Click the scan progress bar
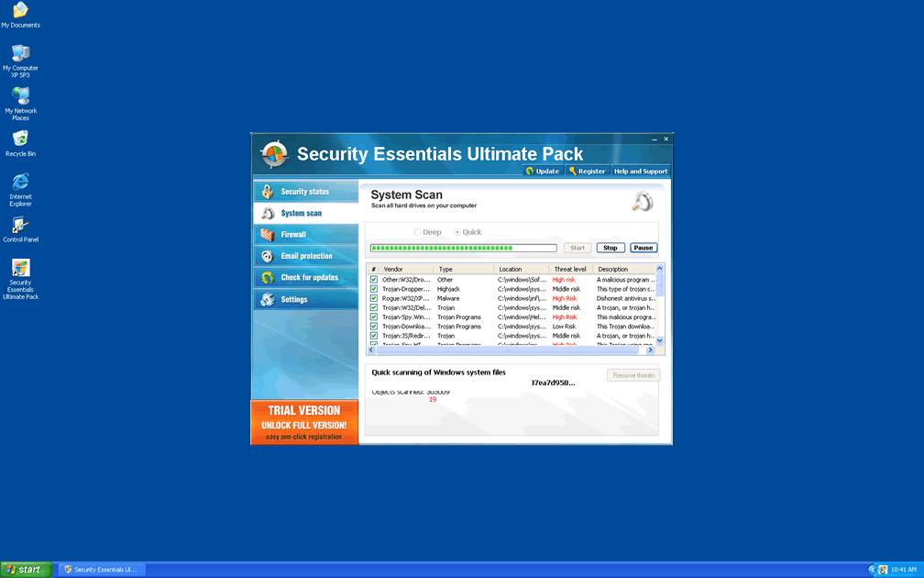924x578 pixels. pos(463,248)
